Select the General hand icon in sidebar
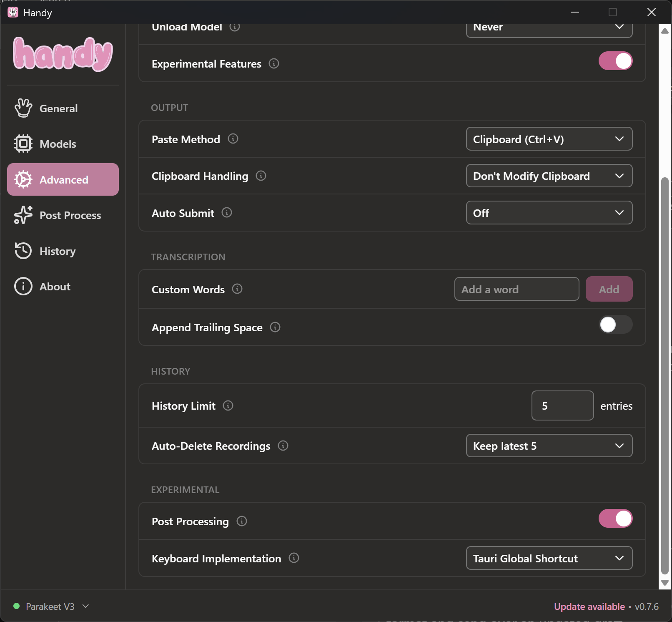The width and height of the screenshot is (672, 622). coord(23,108)
